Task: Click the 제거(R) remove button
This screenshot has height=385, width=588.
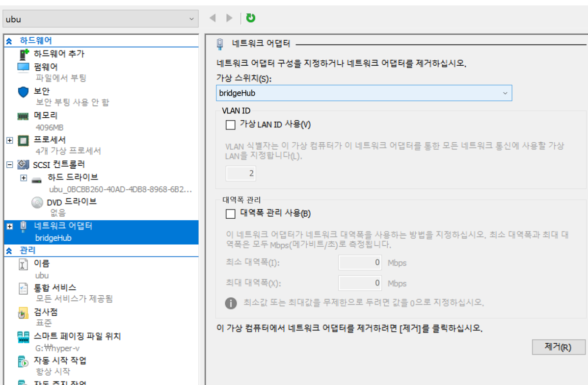Action: click(559, 347)
